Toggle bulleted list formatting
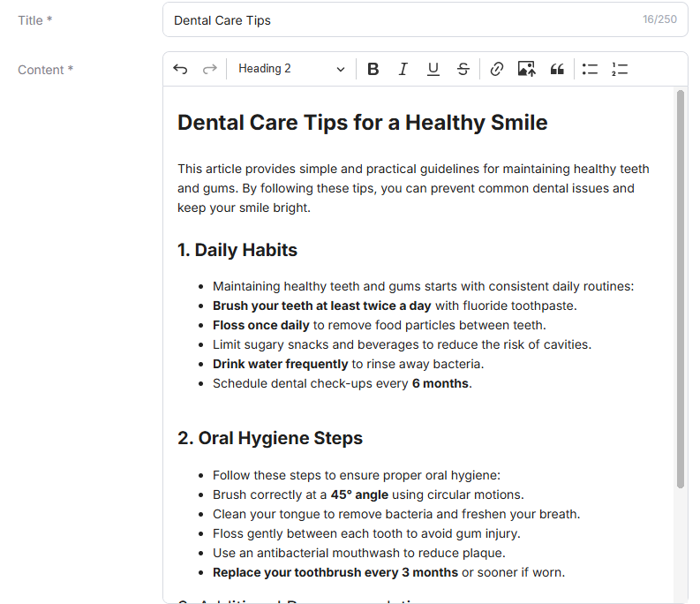 coord(590,69)
